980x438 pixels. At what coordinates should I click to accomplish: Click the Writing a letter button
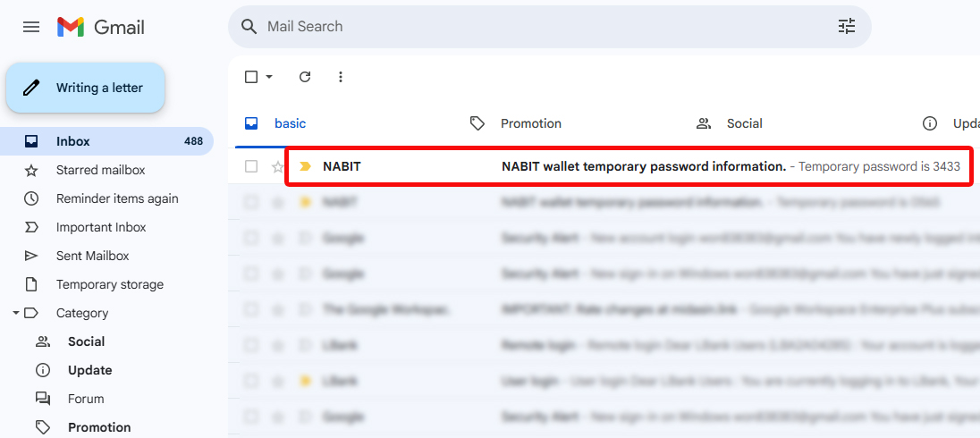tap(86, 88)
